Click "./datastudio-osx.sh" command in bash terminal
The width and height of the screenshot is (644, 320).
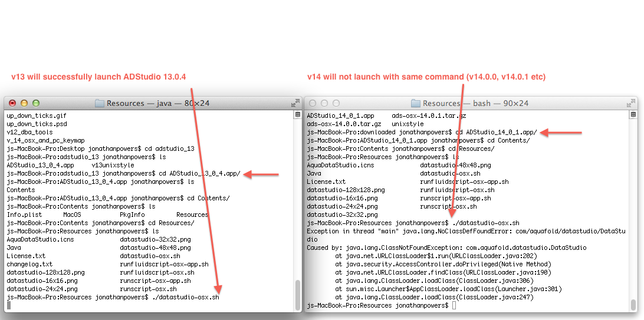[x=485, y=223]
